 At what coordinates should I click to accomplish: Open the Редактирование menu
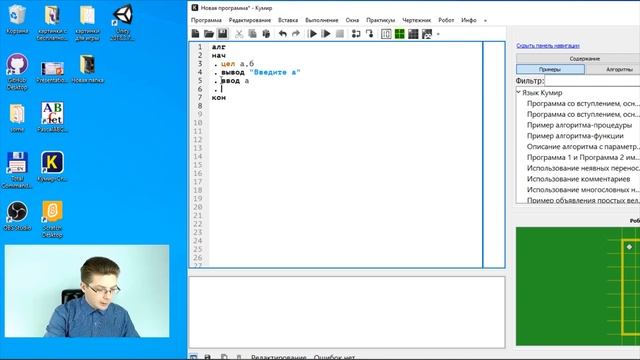point(250,20)
